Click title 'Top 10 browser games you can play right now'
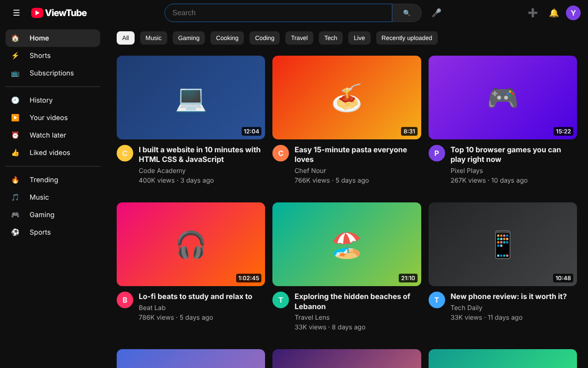588x368 pixels. coord(506,155)
